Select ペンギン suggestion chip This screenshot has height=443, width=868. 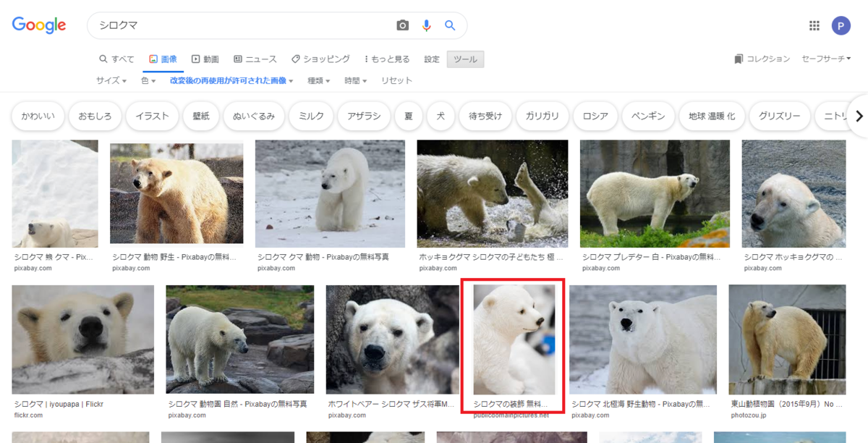[x=649, y=116]
